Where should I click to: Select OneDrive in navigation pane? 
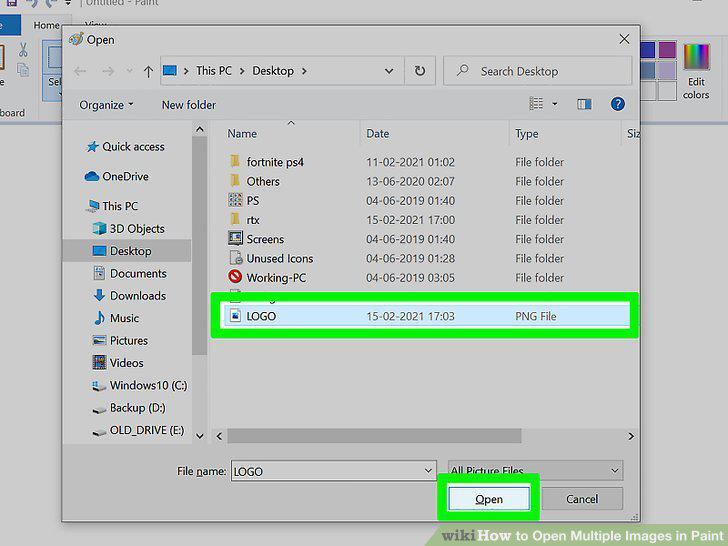click(x=117, y=176)
